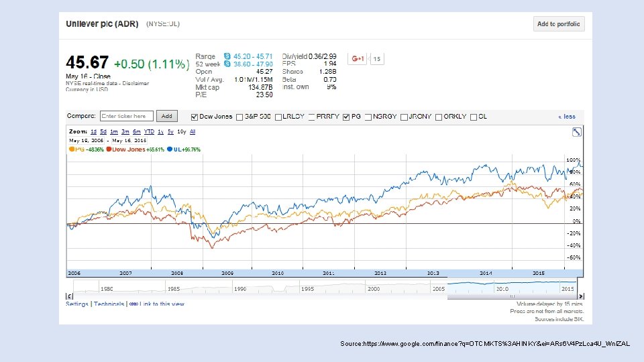This screenshot has width=644, height=362.
Task: Check the JRONY comparison box
Action: pos(404,117)
